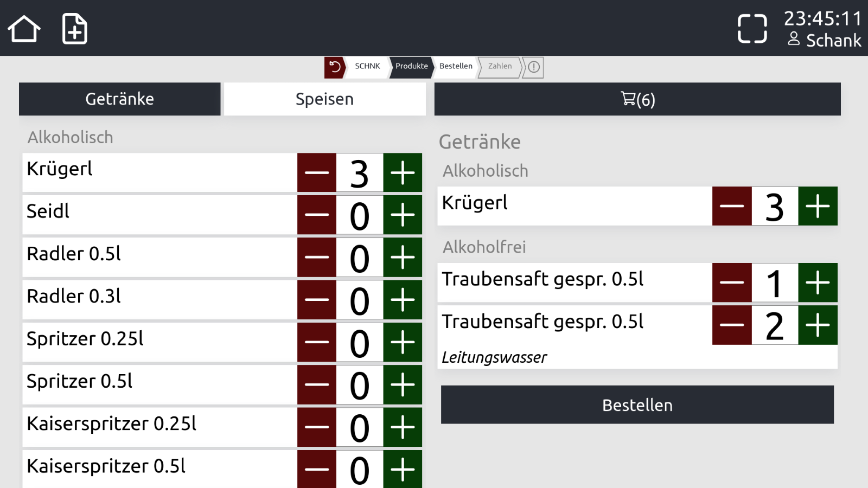Remove one Krügerl from the cart
868x488 pixels.
[732, 206]
